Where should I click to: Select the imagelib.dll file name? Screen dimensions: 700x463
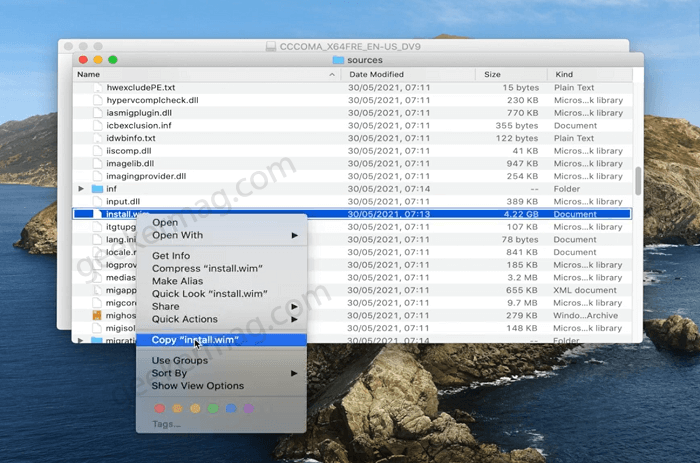coord(130,163)
